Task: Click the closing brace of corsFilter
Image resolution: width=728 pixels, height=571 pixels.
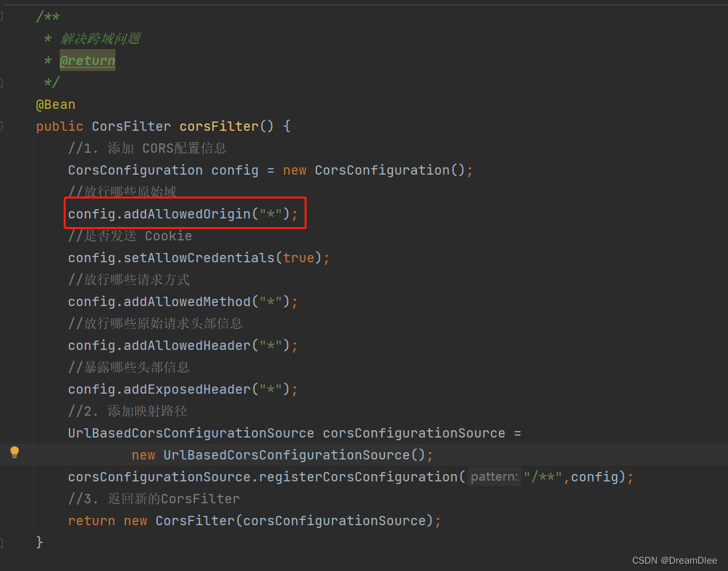Action: tap(38, 542)
